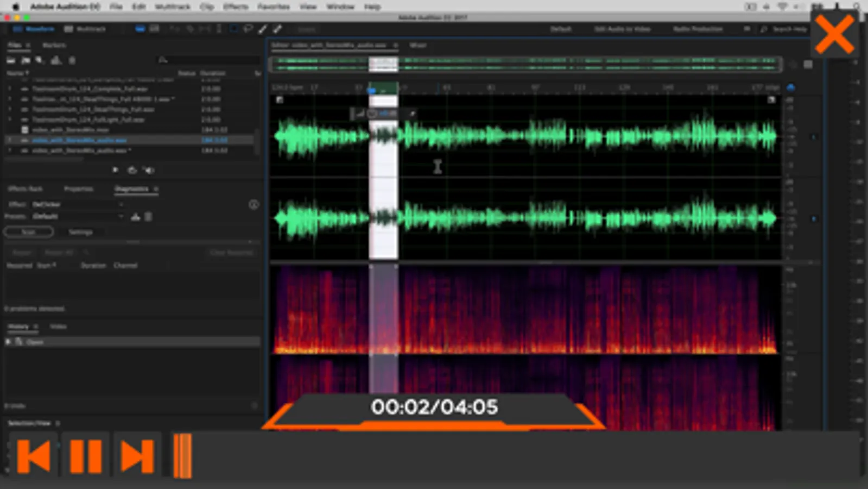The height and width of the screenshot is (489, 868).
Task: Click the Settings button in Diagnostics
Action: pos(80,232)
